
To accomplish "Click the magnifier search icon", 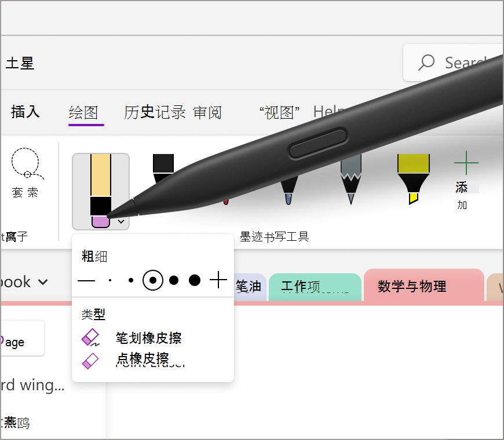I will tap(426, 63).
